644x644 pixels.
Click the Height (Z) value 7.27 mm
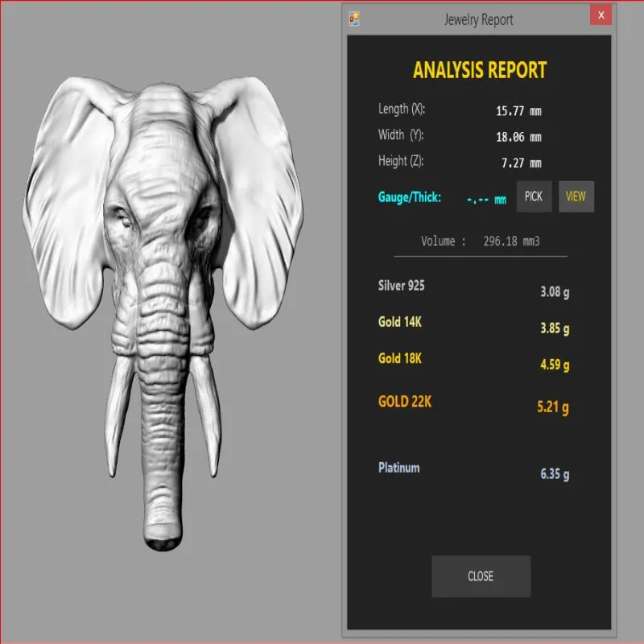click(521, 163)
